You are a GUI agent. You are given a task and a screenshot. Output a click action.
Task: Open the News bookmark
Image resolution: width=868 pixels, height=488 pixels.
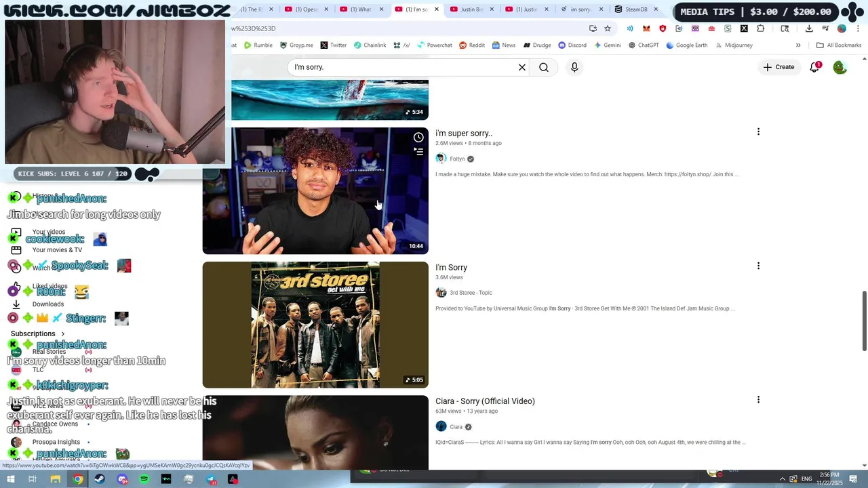tap(503, 45)
